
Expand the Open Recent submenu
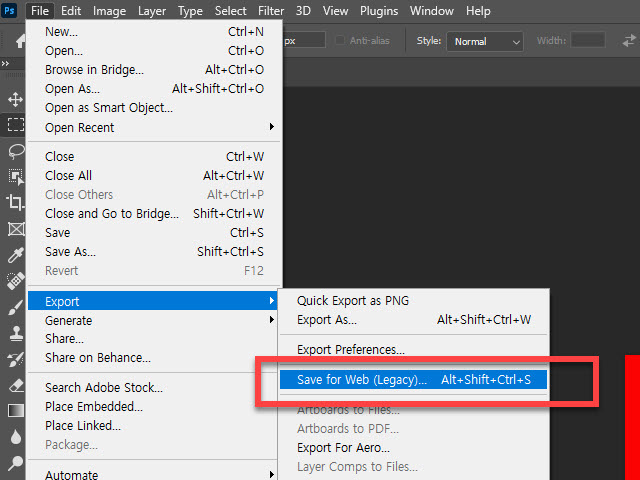[154, 127]
